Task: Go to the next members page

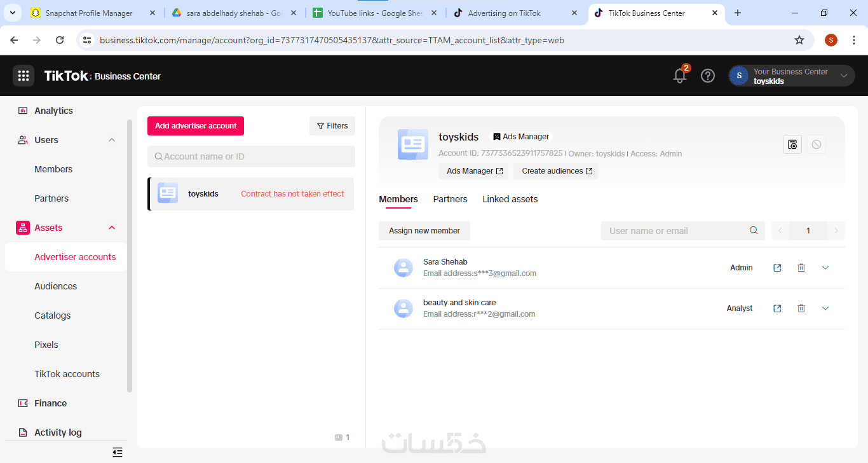Action: (x=836, y=231)
